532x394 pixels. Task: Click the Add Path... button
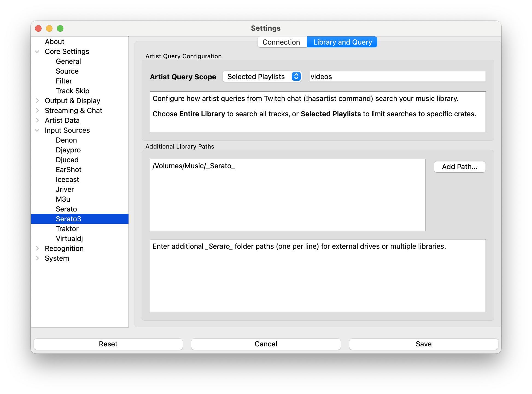(460, 167)
